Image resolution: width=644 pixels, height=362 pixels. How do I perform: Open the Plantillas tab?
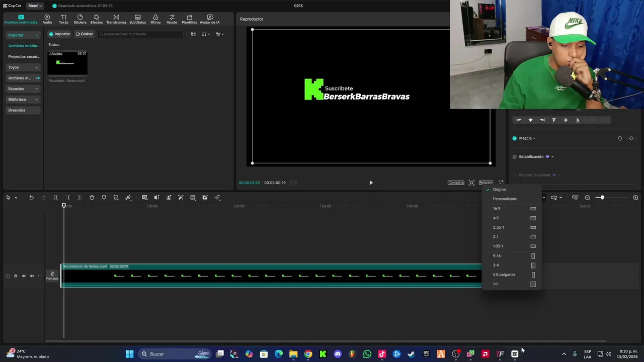coord(189,19)
